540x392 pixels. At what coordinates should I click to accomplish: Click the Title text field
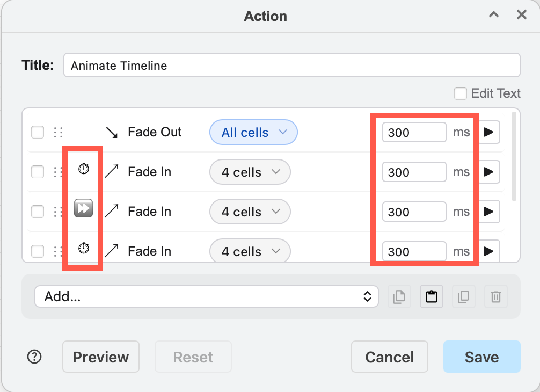pos(291,65)
